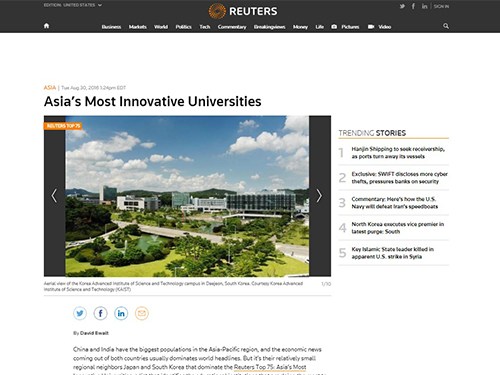Open the Politics section
Image resolution: width=500 pixels, height=375 pixels.
click(184, 27)
